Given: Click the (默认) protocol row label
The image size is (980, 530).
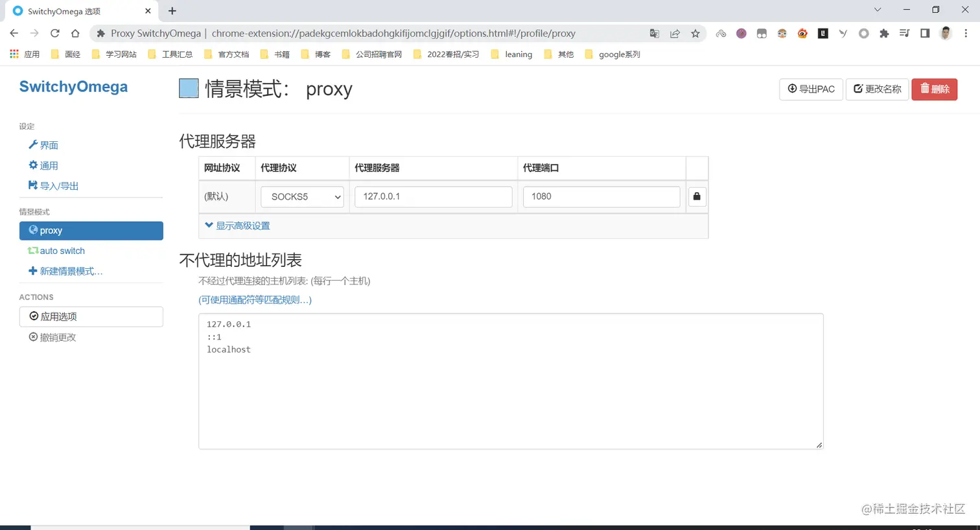Looking at the screenshot, I should 216,196.
